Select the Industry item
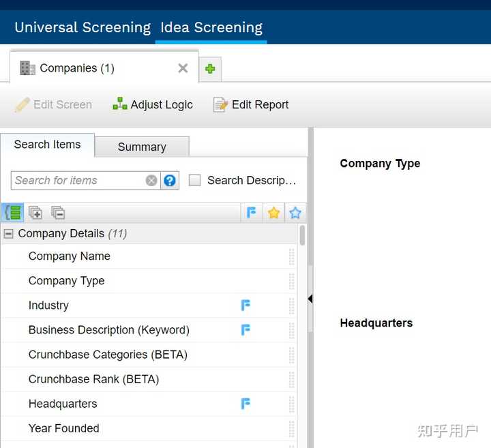Image resolution: width=491 pixels, height=448 pixels. 149,305
